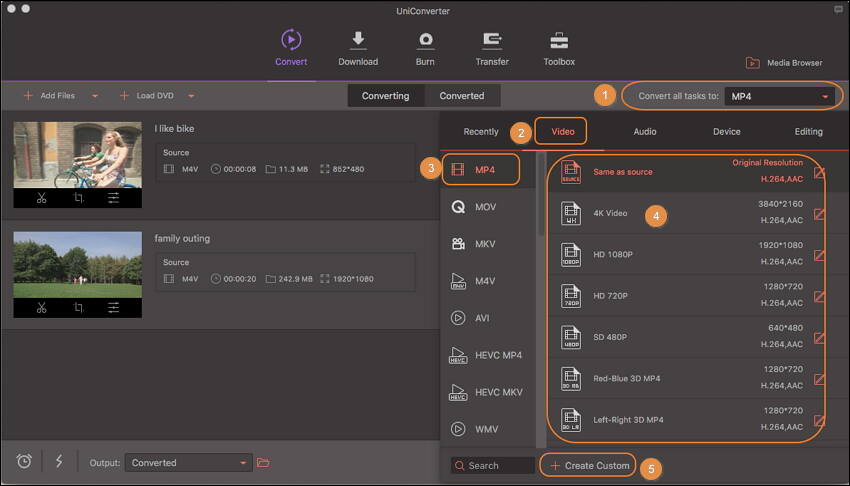Screen dimensions: 850x486
Task: Edit the Left-Right 3D MP4 preset settings
Action: [819, 421]
